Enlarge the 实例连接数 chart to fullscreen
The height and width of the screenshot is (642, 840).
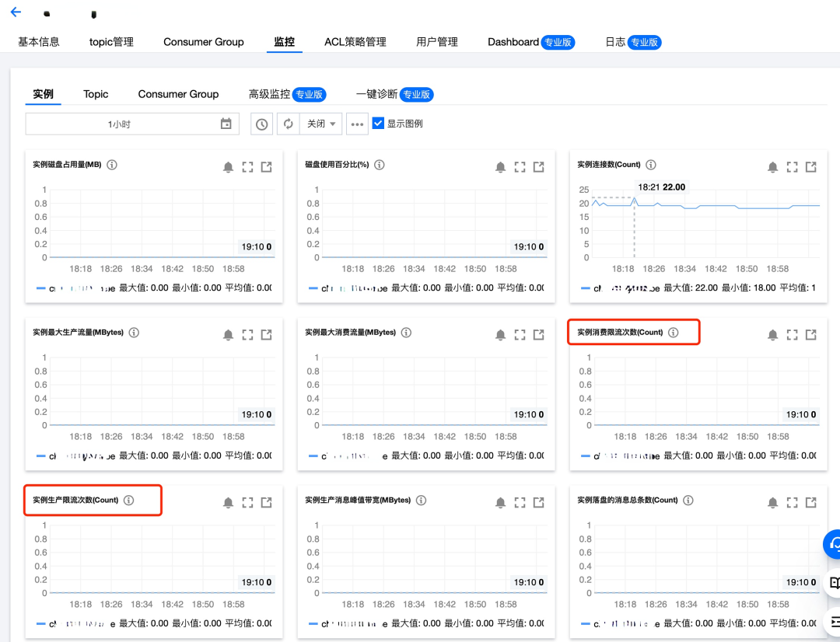792,166
